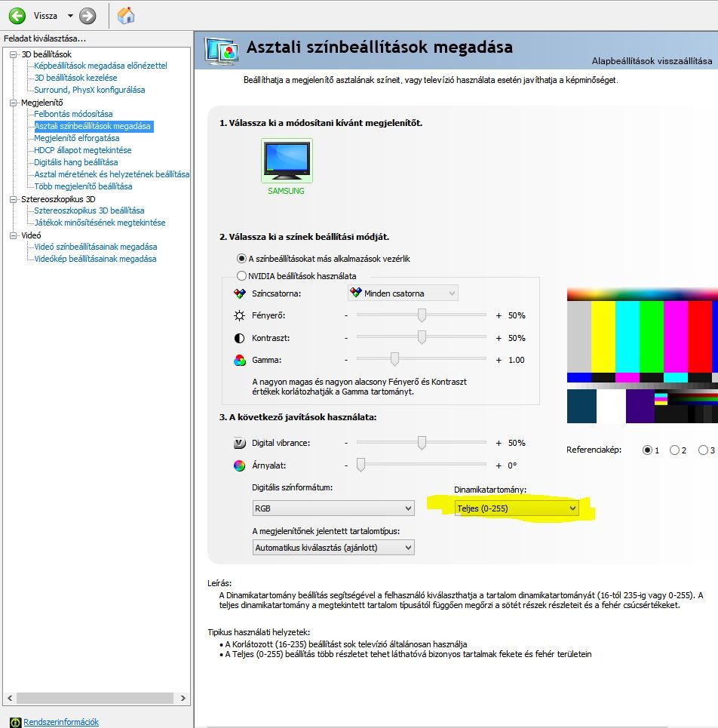Click the 'Rendszerinformációk' link
Image resolution: width=718 pixels, height=728 pixels.
pos(61,722)
